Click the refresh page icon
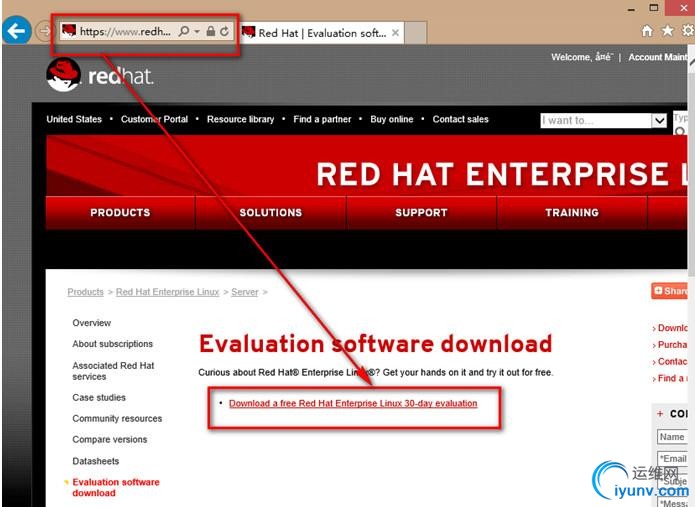 [224, 31]
